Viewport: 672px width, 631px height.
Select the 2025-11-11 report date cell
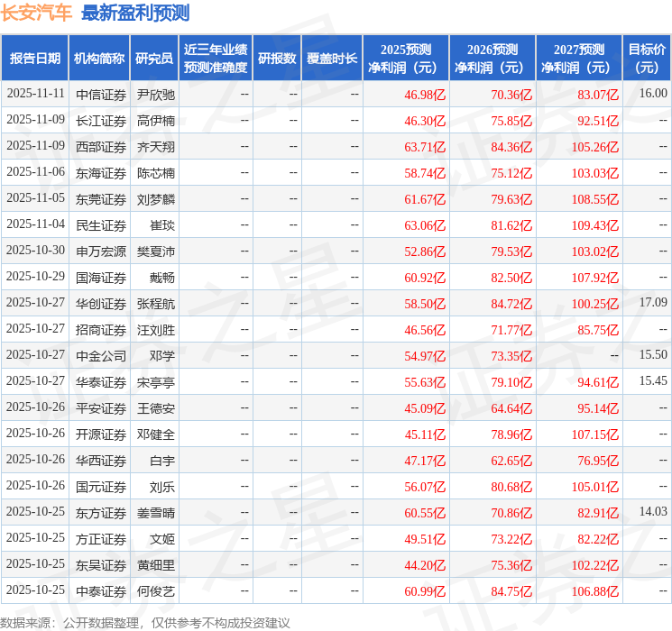click(x=35, y=94)
